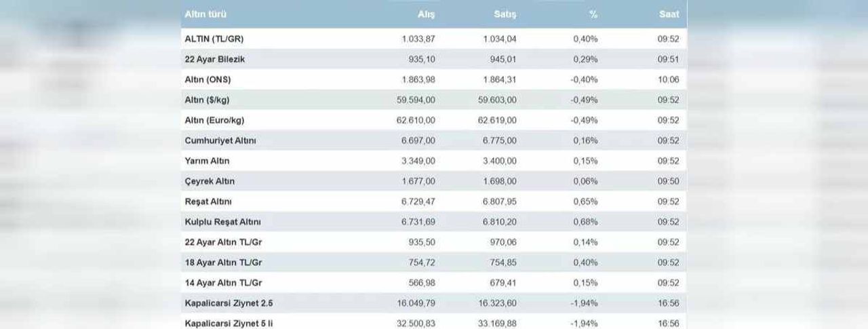Select 18 Ayar Altın TL/Gr row
The image size is (868, 329).
pyautogui.click(x=434, y=263)
